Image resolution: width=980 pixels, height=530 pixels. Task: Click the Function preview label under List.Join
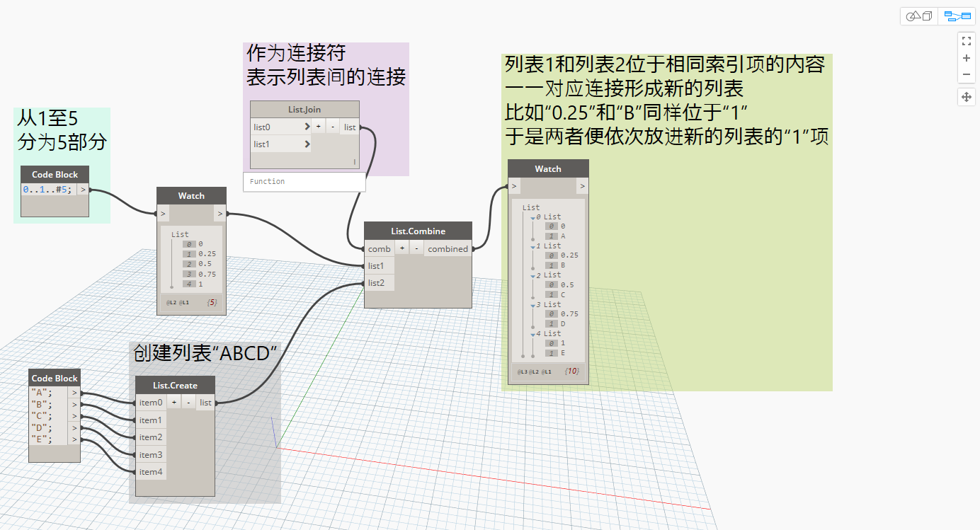pyautogui.click(x=268, y=182)
